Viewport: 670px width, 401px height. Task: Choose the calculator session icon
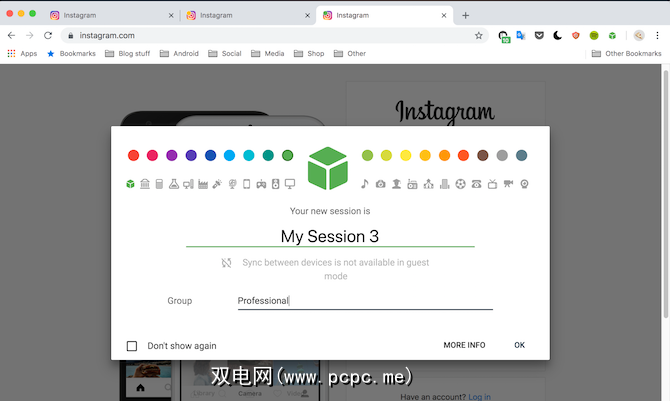(159, 184)
